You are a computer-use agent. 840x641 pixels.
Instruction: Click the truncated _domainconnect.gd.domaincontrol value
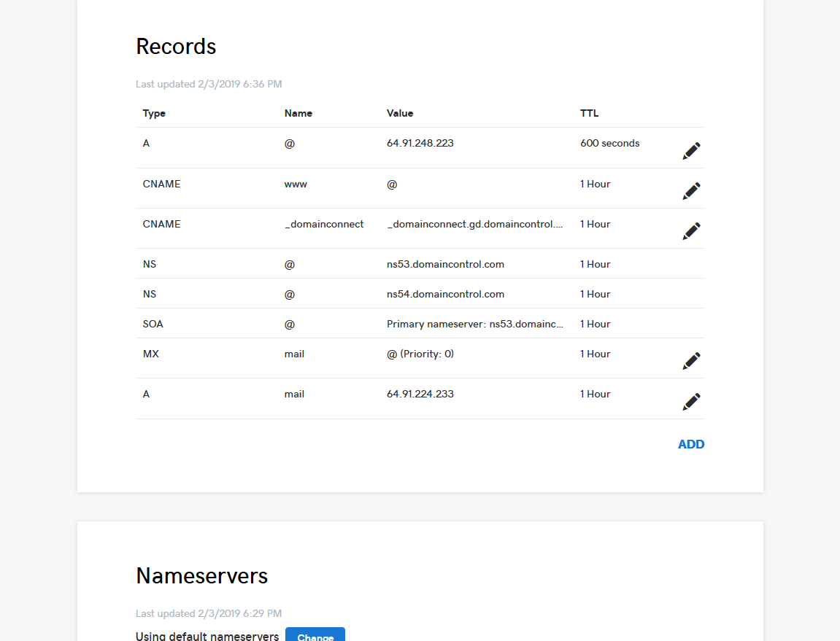pos(474,224)
